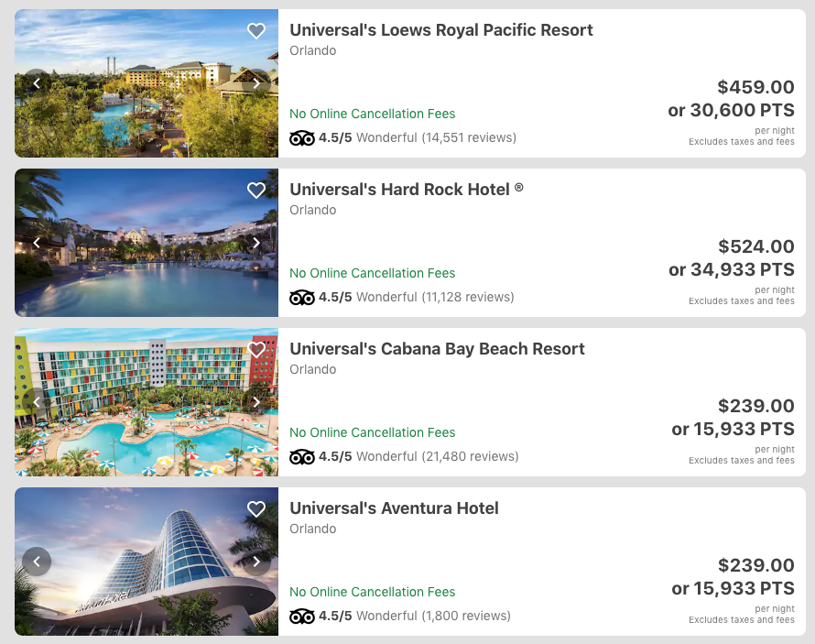Go to previous Hard Rock Hotel photo
The image size is (815, 644).
coord(37,243)
